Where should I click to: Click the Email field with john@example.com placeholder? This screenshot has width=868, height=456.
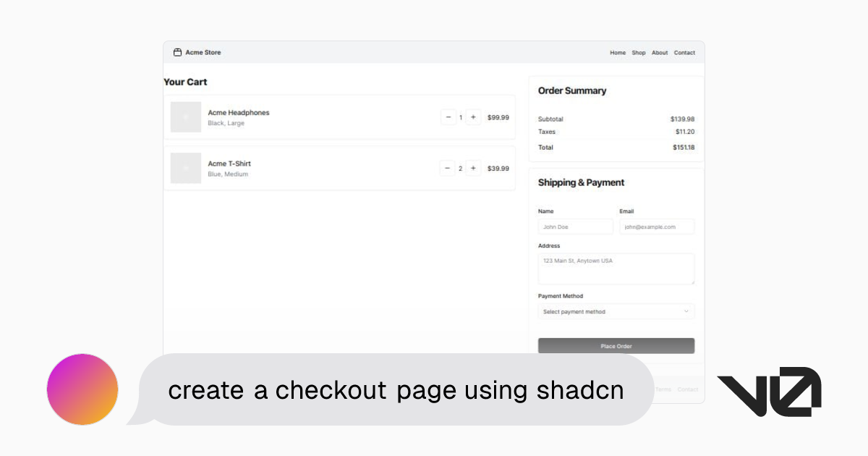pyautogui.click(x=657, y=227)
